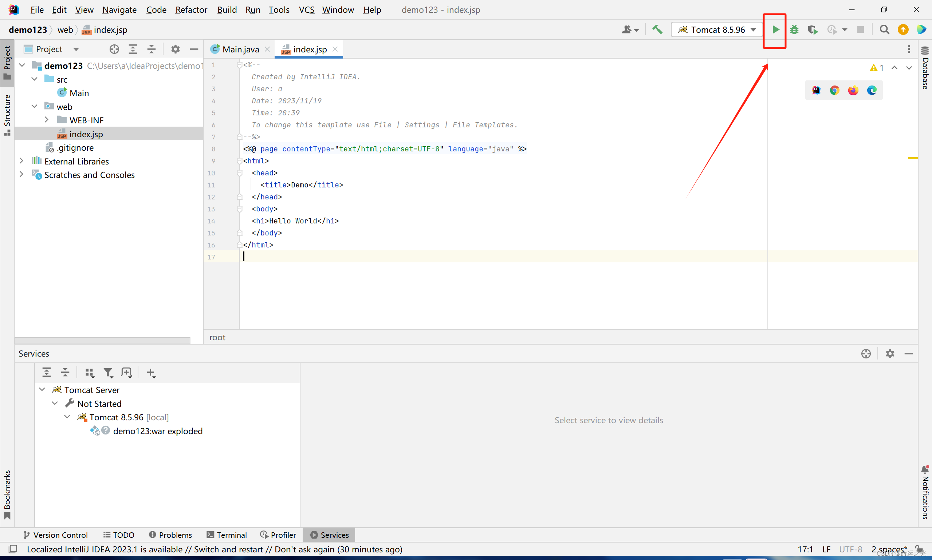The image size is (932, 560).
Task: Click the Git VCS menu
Action: (306, 9)
